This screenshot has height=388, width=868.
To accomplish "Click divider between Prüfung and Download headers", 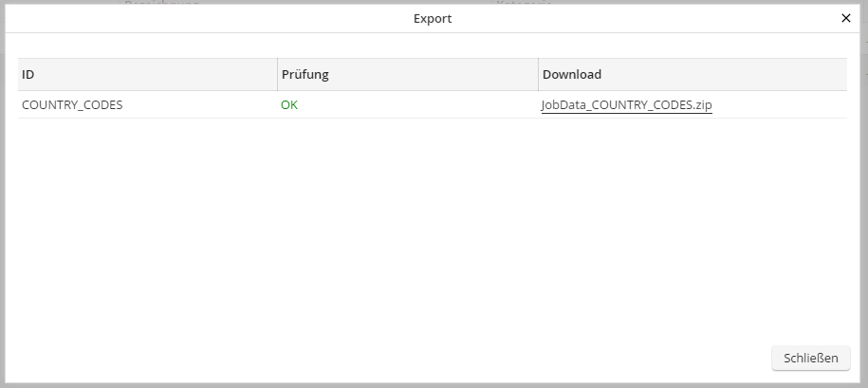I will (538, 75).
